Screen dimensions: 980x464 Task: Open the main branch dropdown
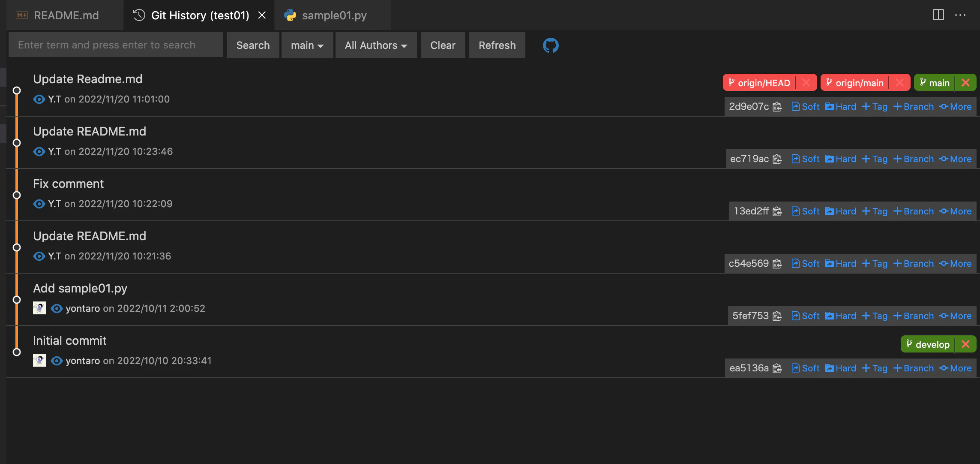click(307, 45)
